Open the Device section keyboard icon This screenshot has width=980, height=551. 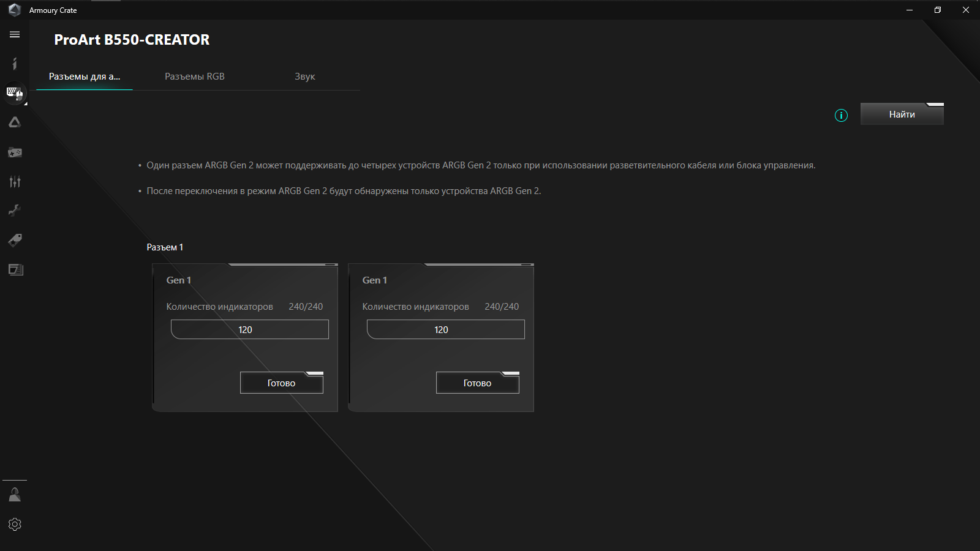15,93
